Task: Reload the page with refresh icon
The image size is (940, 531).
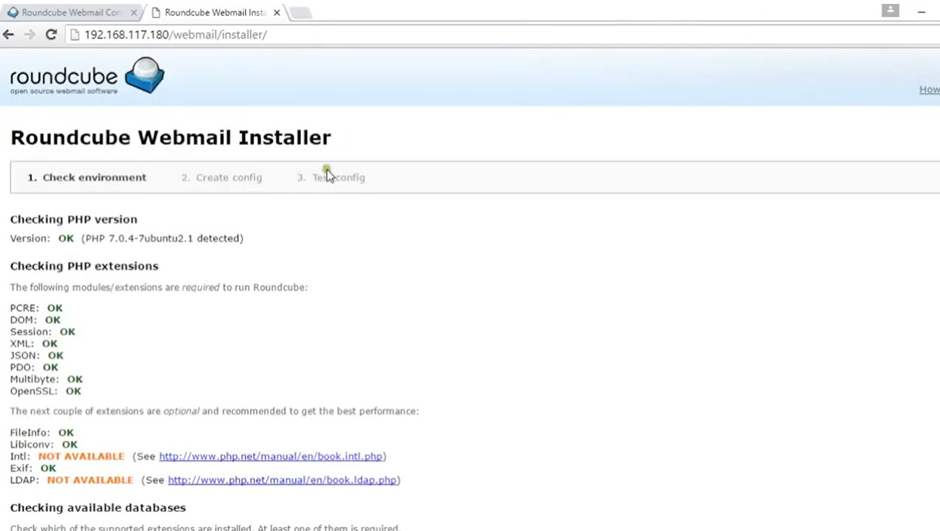Action: pyautogui.click(x=51, y=35)
